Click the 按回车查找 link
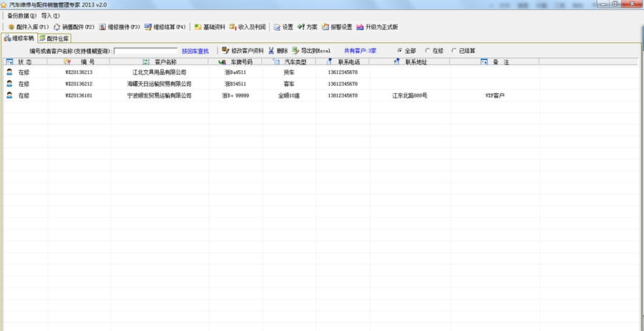 click(x=195, y=52)
